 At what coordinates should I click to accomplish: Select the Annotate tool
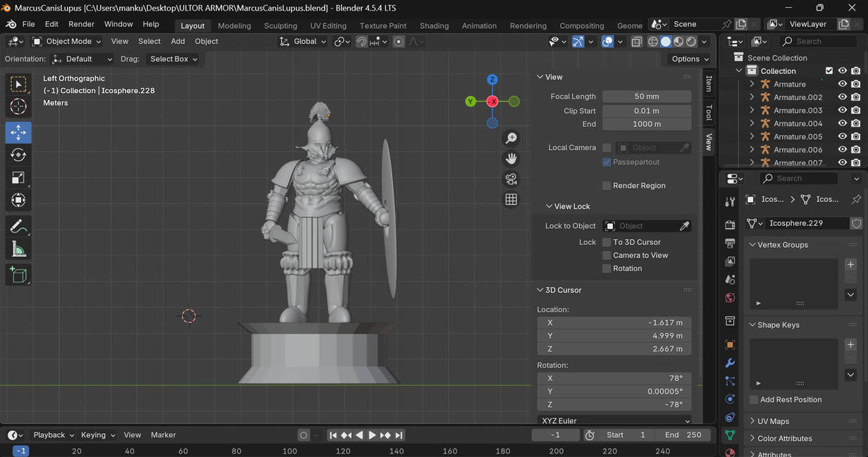pos(18,227)
